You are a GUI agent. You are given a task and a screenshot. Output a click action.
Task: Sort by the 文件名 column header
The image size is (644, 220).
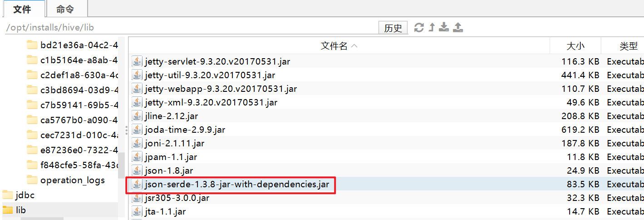click(x=339, y=46)
